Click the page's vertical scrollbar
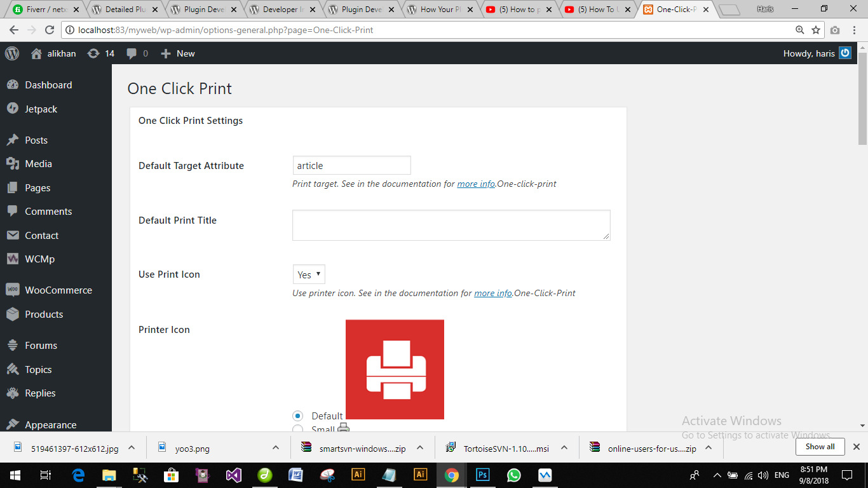The height and width of the screenshot is (488, 868). [862, 102]
